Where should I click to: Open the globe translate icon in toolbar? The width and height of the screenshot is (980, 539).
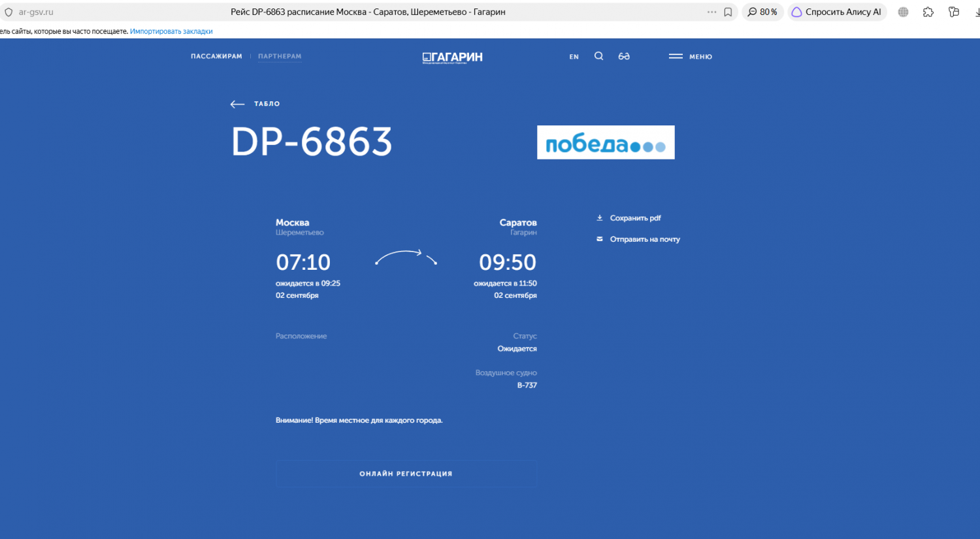pos(903,12)
